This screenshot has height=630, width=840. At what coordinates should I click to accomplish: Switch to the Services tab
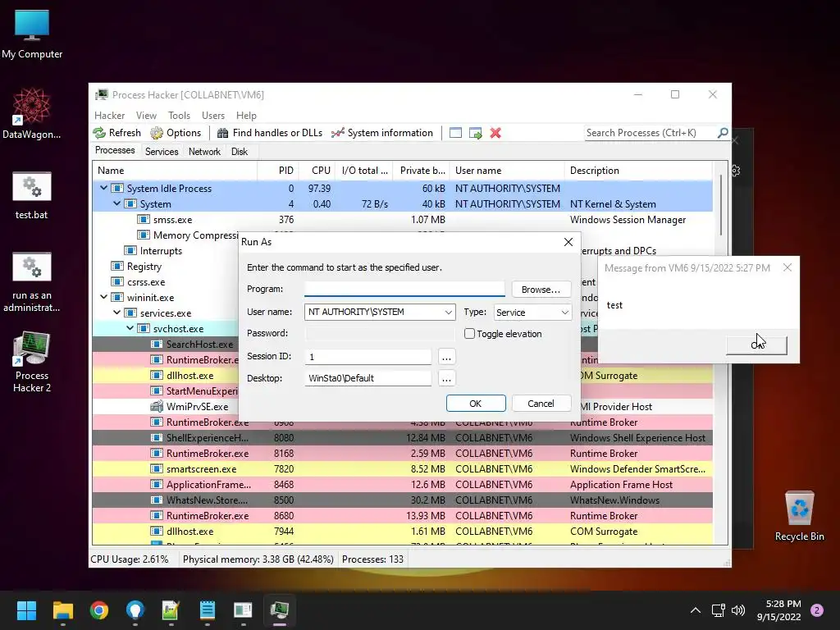click(x=162, y=152)
